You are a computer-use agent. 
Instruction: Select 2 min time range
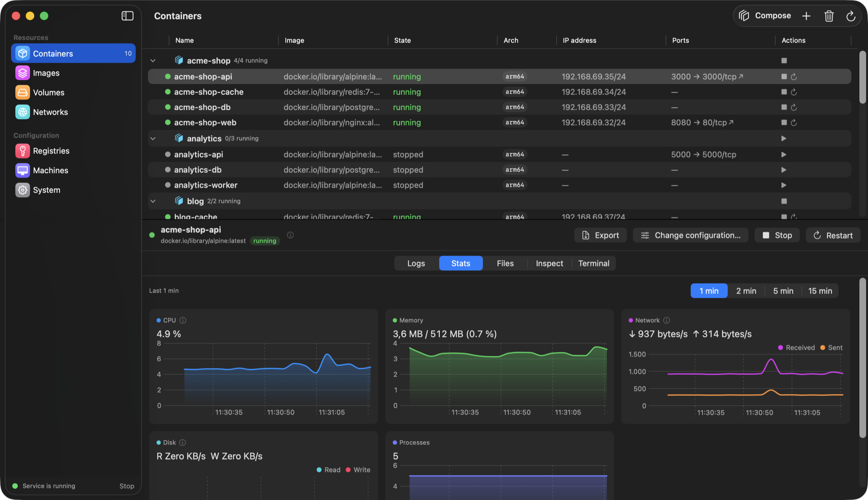tap(746, 291)
